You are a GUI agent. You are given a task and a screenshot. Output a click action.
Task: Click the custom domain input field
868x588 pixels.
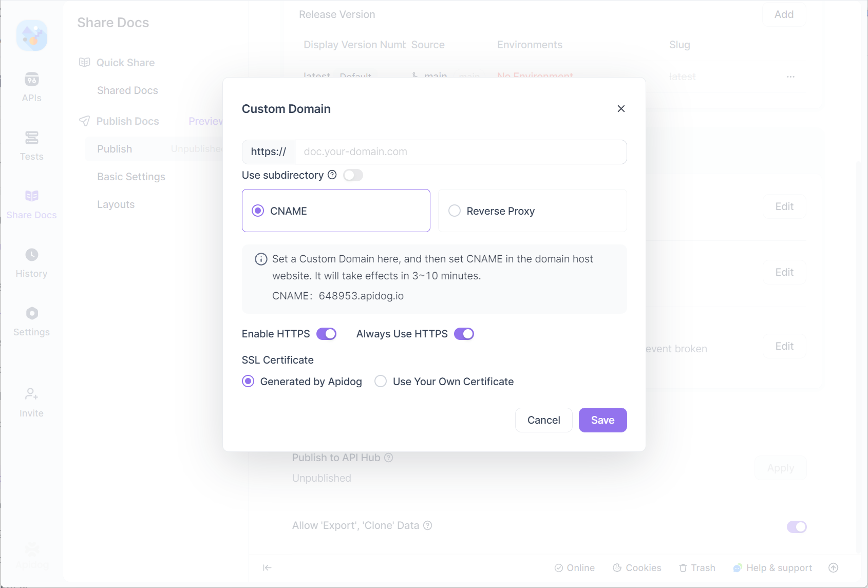point(461,152)
